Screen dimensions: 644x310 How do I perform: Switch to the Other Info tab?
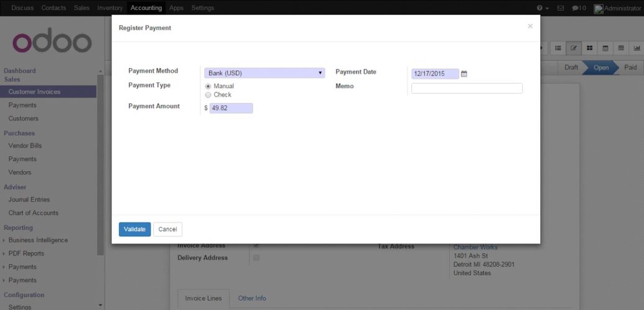click(x=252, y=298)
